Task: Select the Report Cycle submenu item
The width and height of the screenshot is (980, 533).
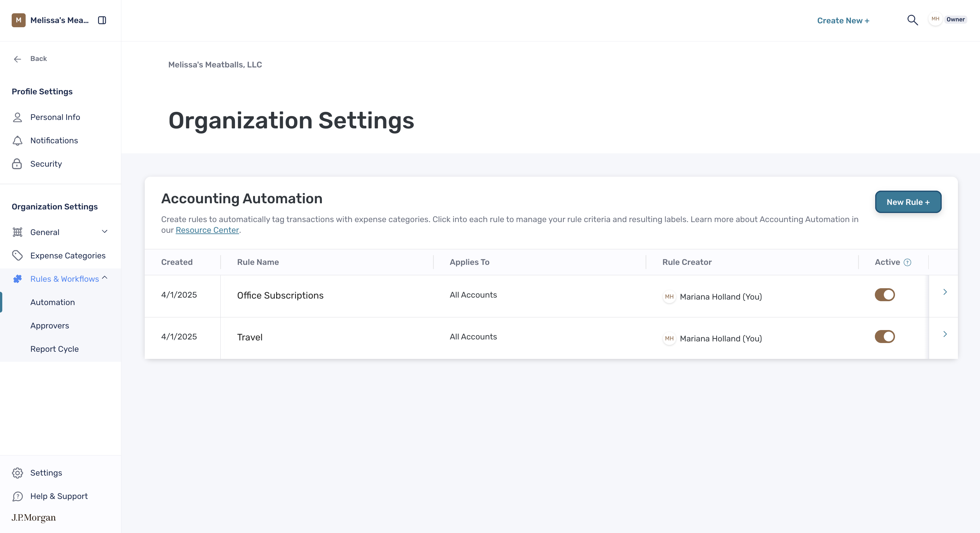Action: pos(55,349)
